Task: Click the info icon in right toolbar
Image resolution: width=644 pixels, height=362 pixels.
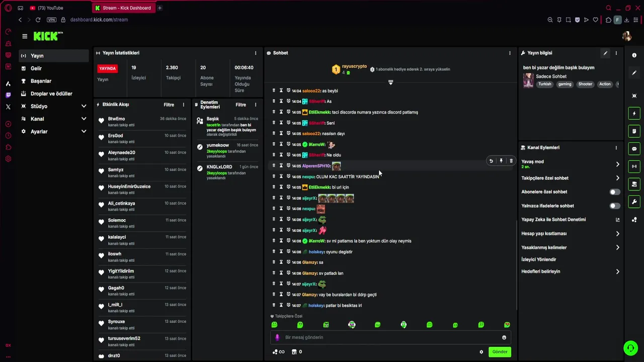Action: tap(634, 55)
